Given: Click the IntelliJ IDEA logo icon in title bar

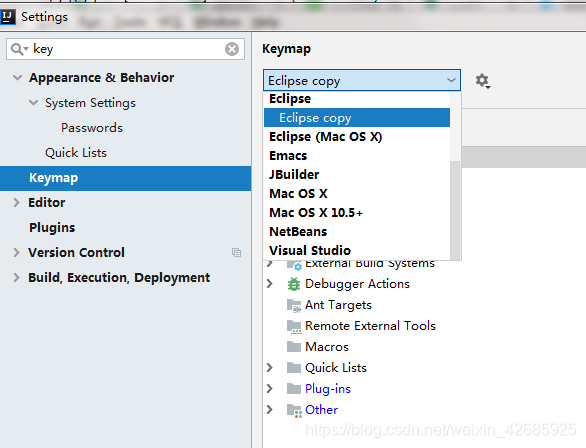Looking at the screenshot, I should 7,17.
